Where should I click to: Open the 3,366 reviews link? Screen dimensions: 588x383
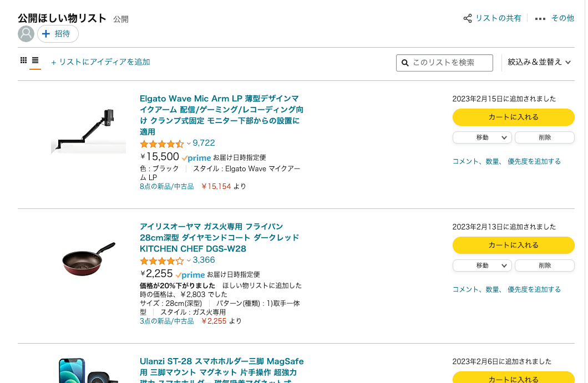pyautogui.click(x=204, y=260)
